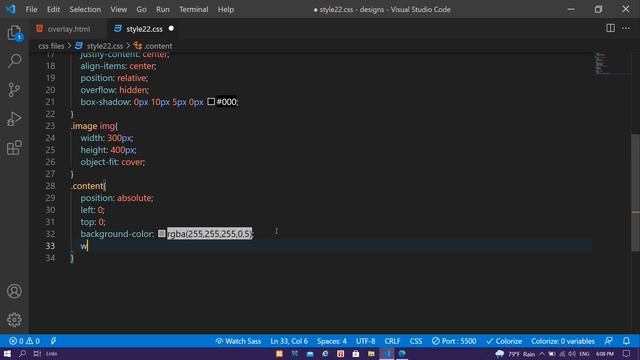Open the Run menu
The height and width of the screenshot is (360, 640).
coord(162,9)
